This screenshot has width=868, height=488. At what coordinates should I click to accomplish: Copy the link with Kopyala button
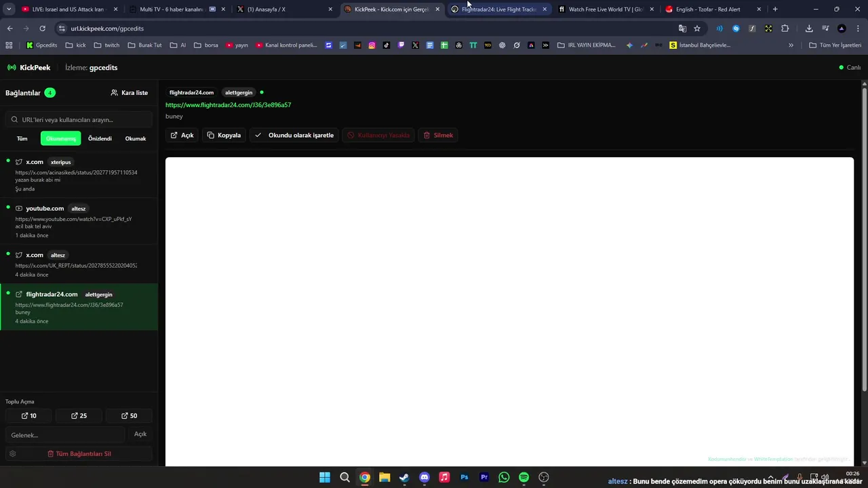pos(224,135)
